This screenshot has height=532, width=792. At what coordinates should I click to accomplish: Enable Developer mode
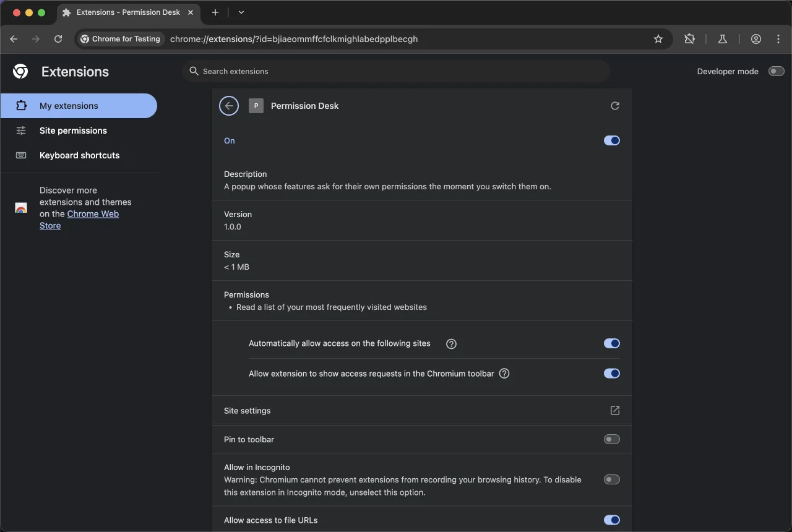point(777,71)
